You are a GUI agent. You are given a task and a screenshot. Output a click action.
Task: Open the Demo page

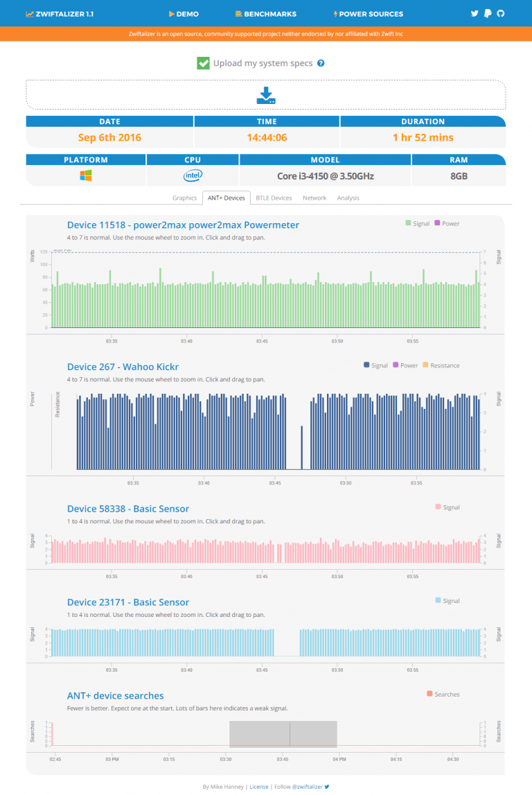point(184,14)
